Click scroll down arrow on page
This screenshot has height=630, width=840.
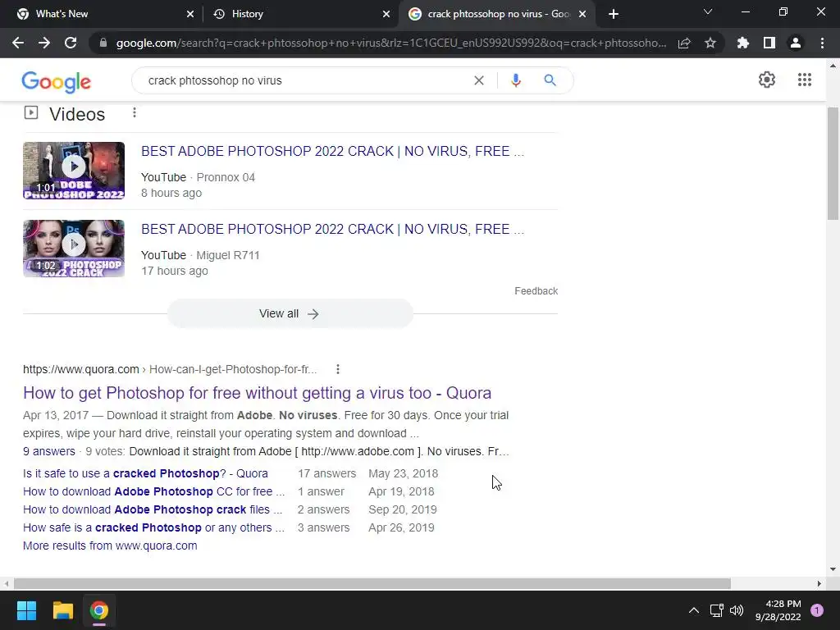[833, 569]
